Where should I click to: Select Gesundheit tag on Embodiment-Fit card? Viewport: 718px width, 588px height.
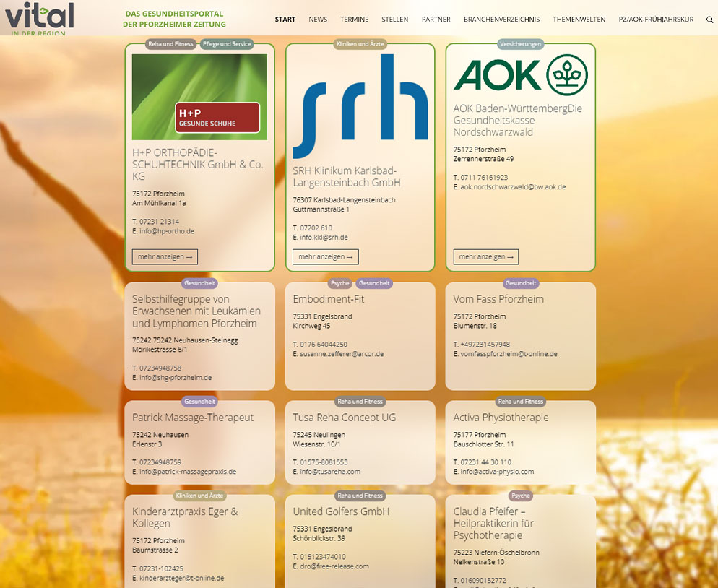[374, 283]
